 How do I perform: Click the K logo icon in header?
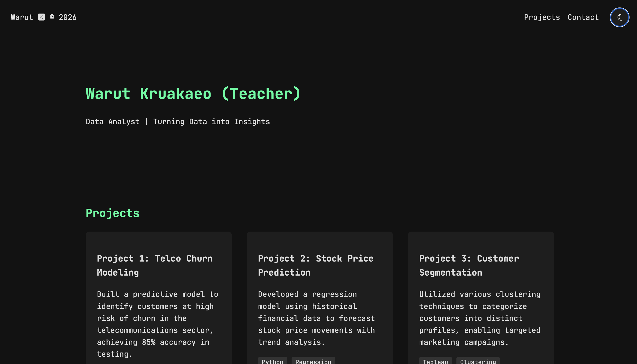pos(41,17)
